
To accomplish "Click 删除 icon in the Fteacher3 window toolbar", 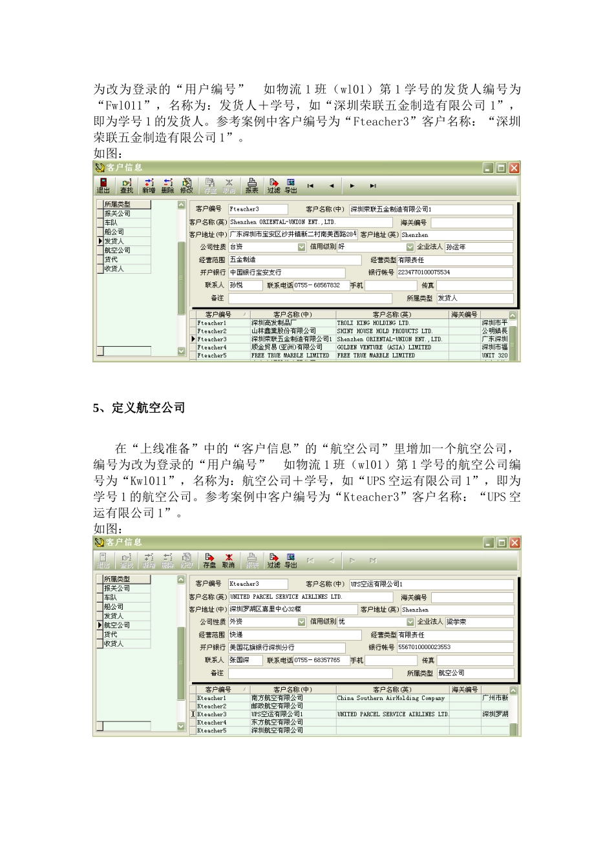I will tap(167, 185).
